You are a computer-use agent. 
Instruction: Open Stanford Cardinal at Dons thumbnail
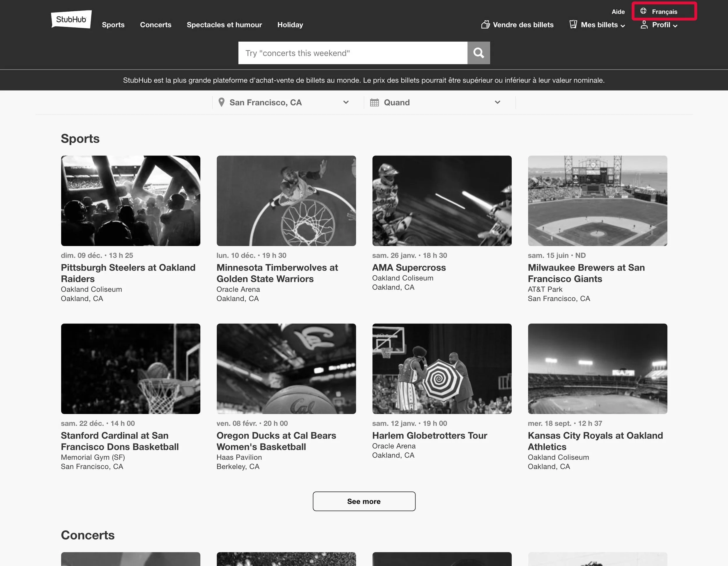click(x=131, y=369)
